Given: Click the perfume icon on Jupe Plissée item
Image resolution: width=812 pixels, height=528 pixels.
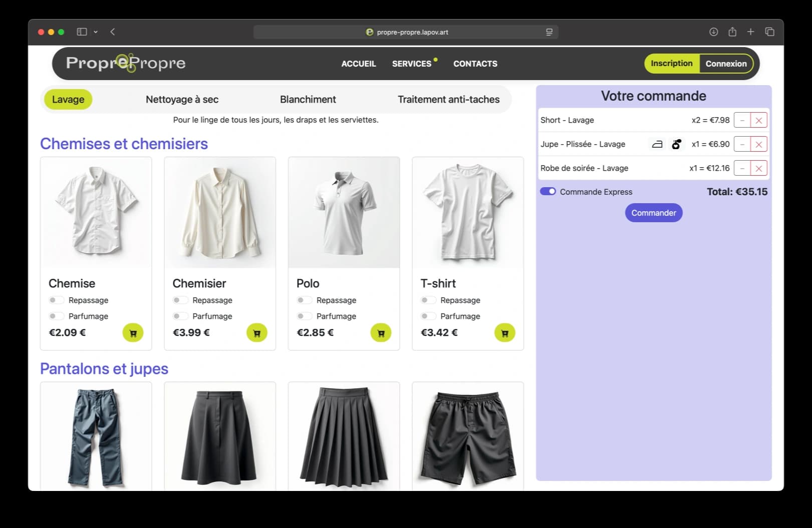Looking at the screenshot, I should click(x=677, y=144).
